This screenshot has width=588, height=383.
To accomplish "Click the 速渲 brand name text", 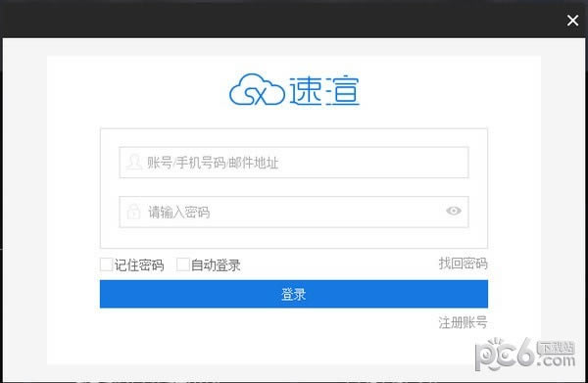I will coord(324,91).
